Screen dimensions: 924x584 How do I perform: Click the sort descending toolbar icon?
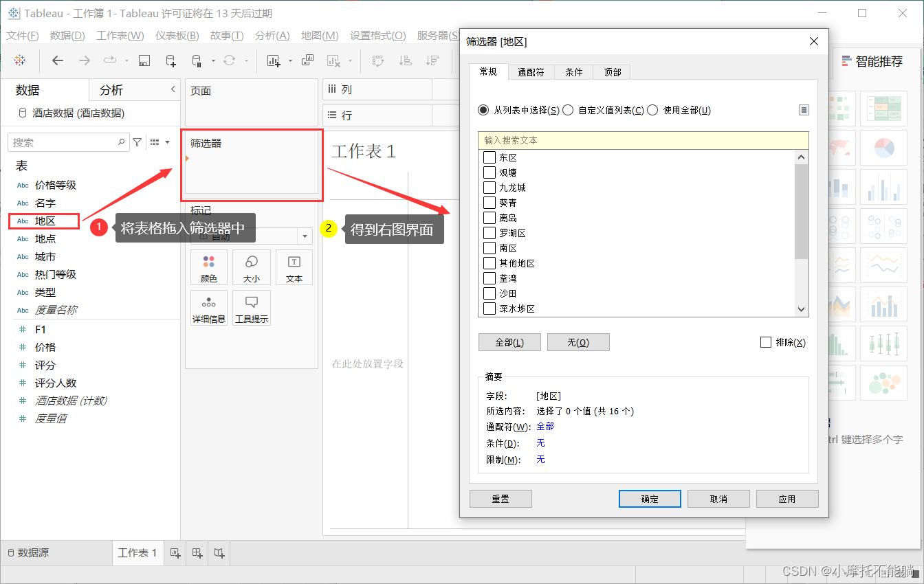point(432,60)
